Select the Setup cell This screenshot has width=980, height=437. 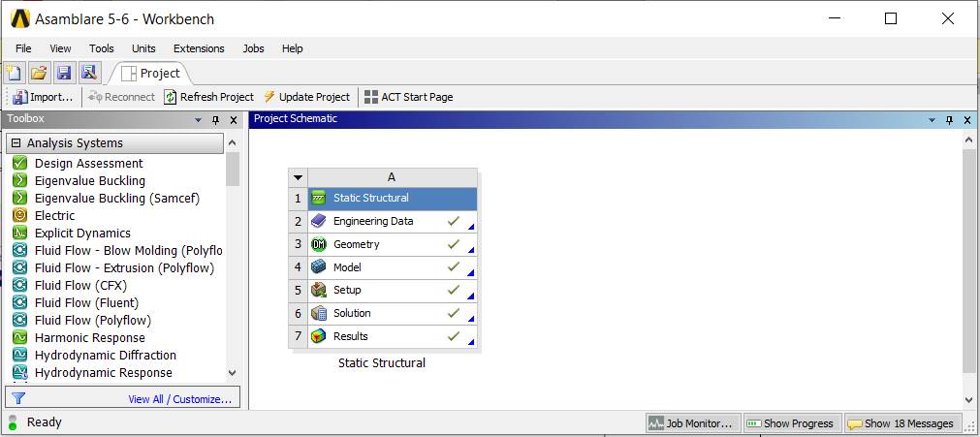coord(393,290)
